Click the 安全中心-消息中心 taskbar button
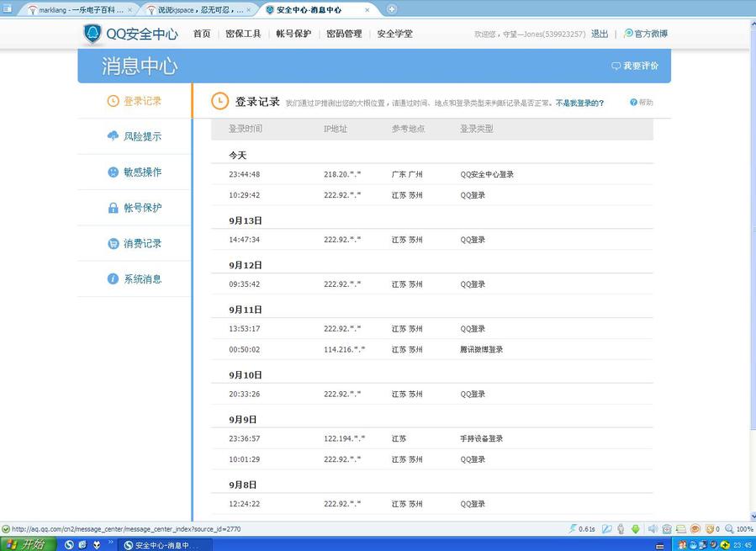 [x=166, y=545]
